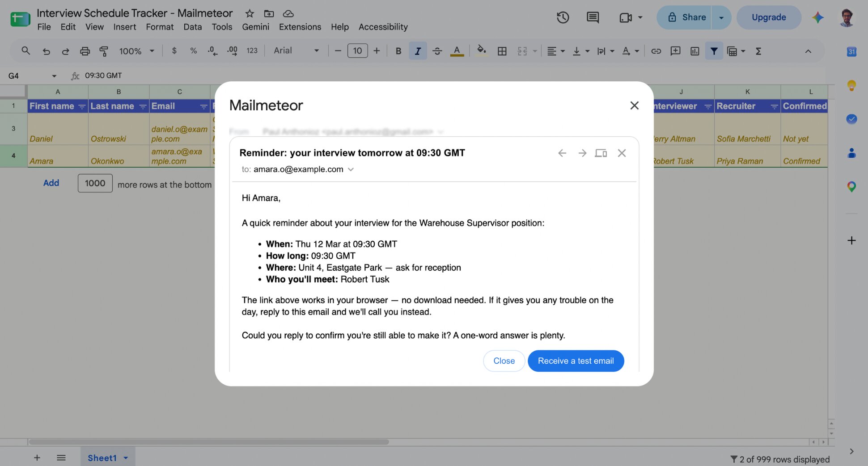The width and height of the screenshot is (868, 466).
Task: Expand recipient details chevron
Action: point(351,169)
